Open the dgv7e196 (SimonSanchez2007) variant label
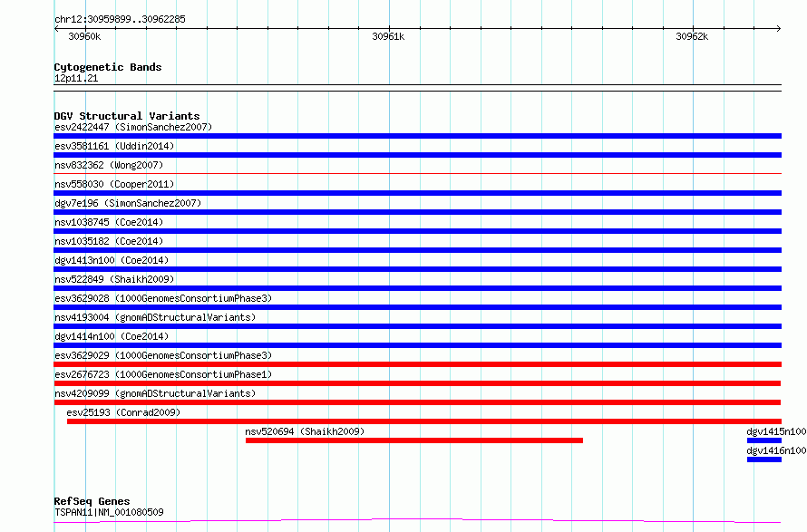 (x=128, y=203)
